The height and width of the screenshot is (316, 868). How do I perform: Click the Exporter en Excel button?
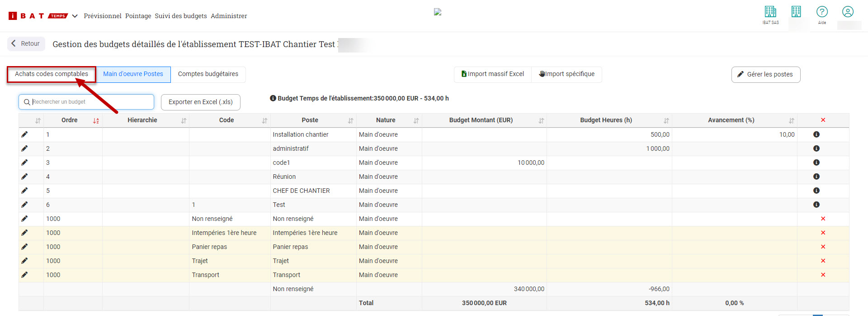tap(200, 102)
